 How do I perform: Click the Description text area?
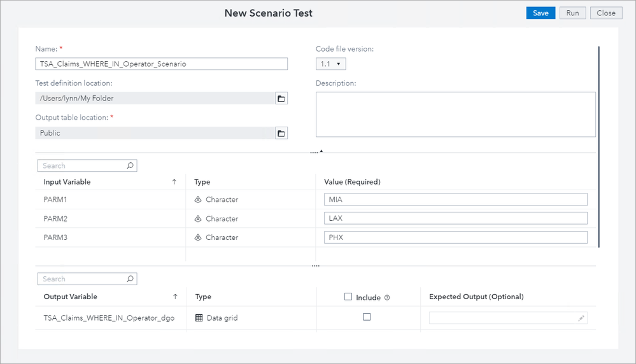point(455,115)
